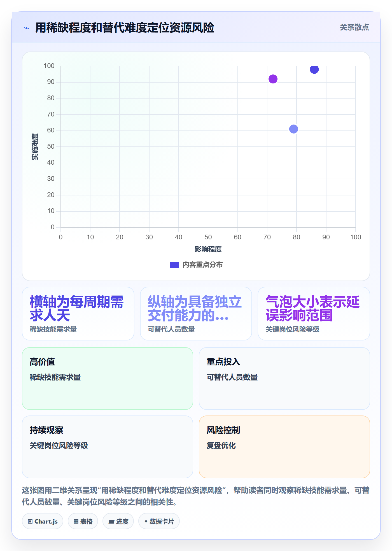This screenshot has width=392, height=551.
Task: Select the 持续观察 quadrant card
Action: pos(108,447)
